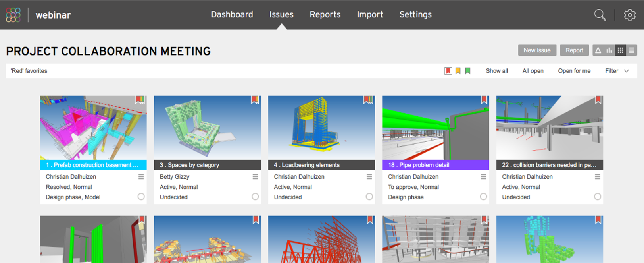Expand the Filter dropdown
The height and width of the screenshot is (263, 644).
tap(617, 71)
